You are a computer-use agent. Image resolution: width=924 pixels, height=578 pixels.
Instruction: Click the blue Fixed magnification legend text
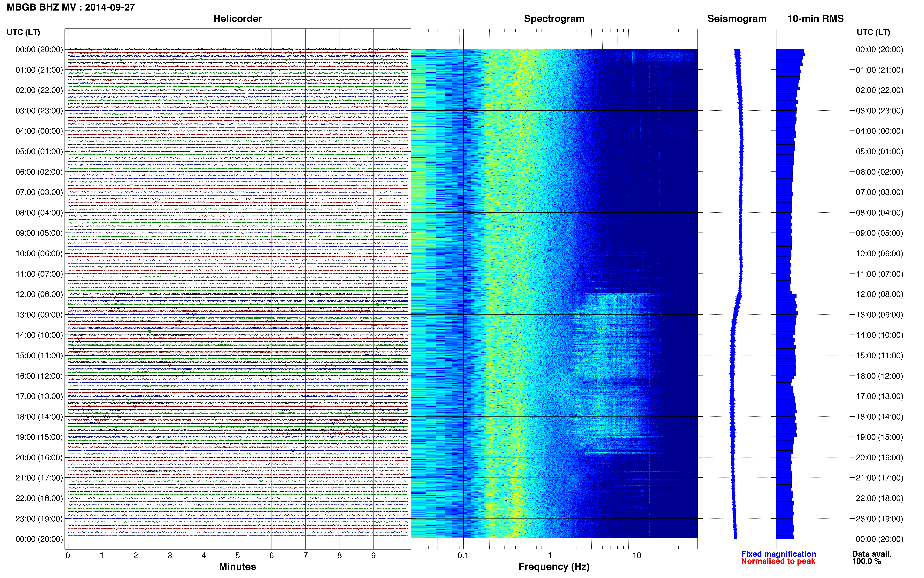tap(778, 554)
